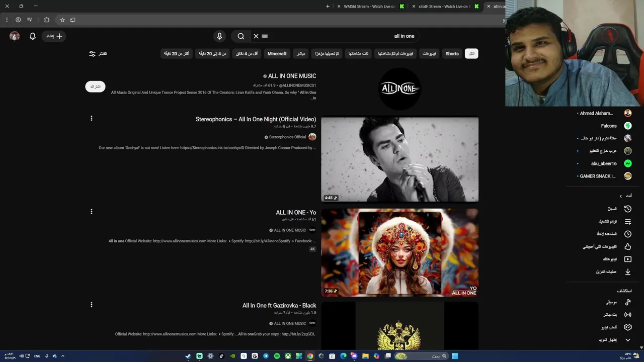The image size is (644, 362).
Task: Open ALL IN ONE MUSIC channel name
Action: coord(292,76)
